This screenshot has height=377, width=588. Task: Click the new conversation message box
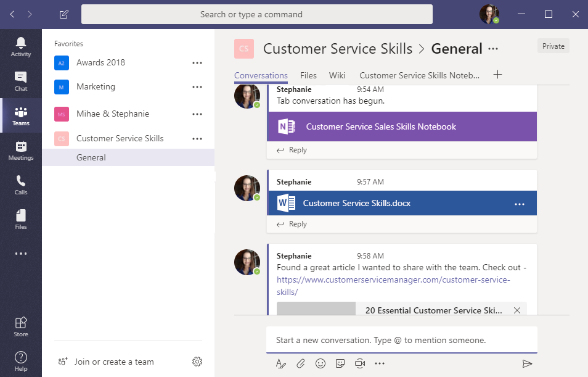point(402,340)
